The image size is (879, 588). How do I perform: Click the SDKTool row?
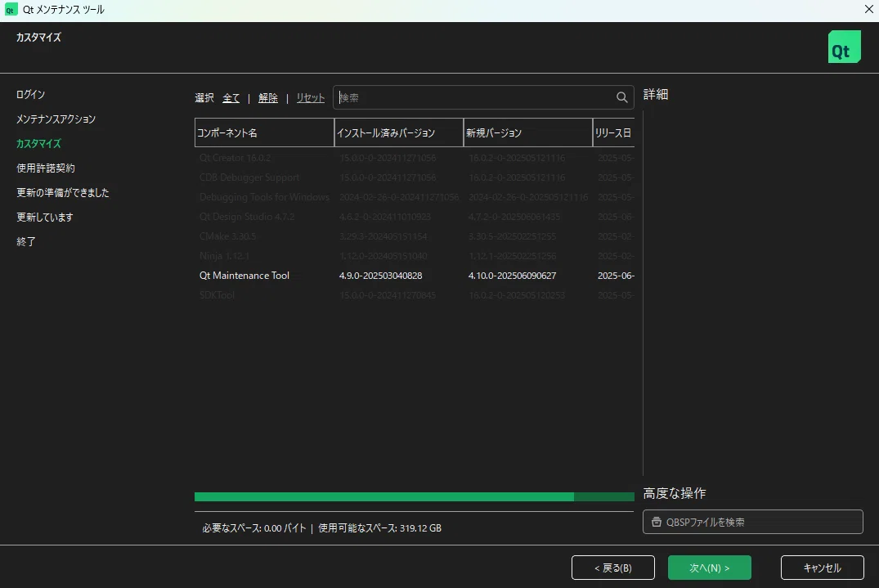[415, 295]
